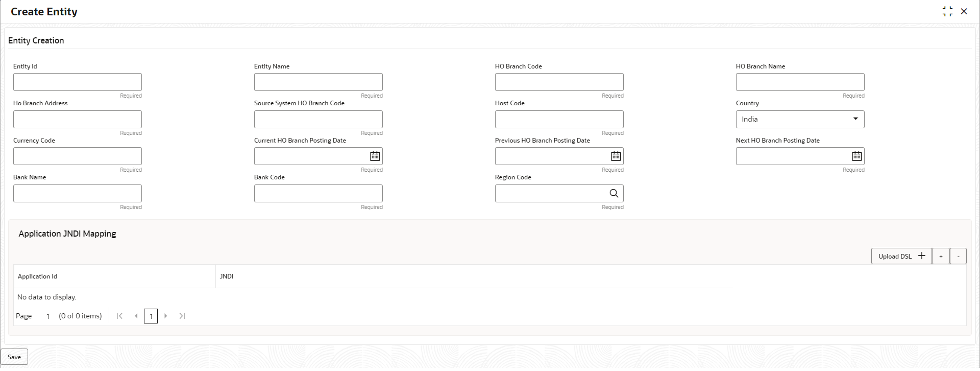Go to first page of JNDI table

tap(119, 316)
